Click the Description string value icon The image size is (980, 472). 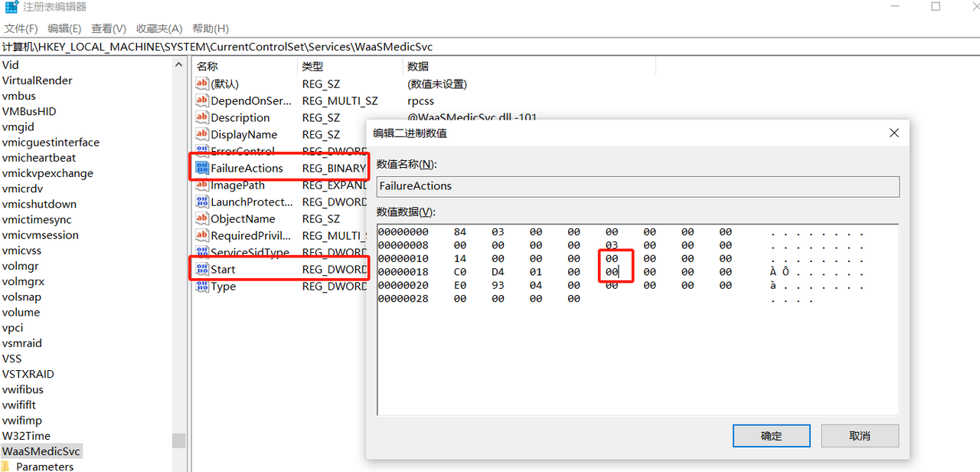(x=202, y=118)
